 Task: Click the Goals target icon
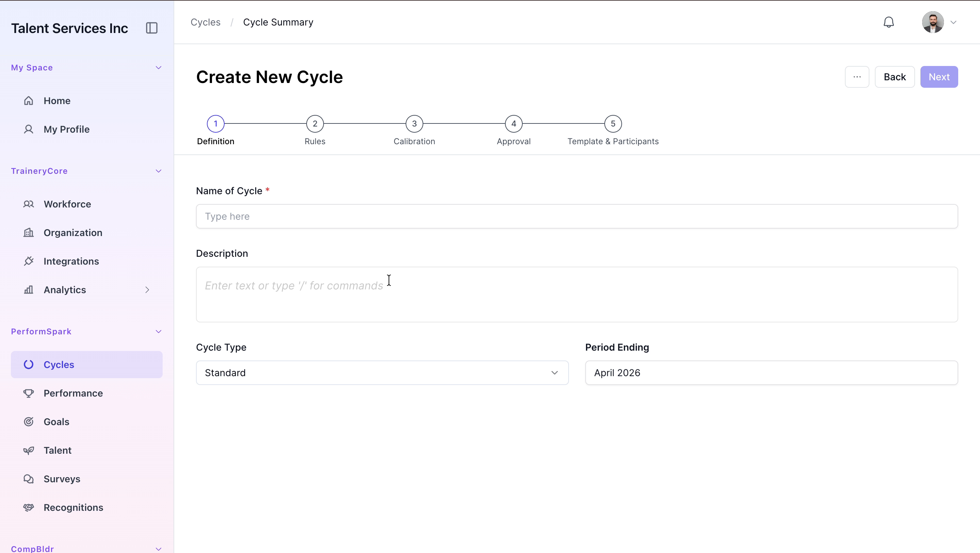(29, 422)
